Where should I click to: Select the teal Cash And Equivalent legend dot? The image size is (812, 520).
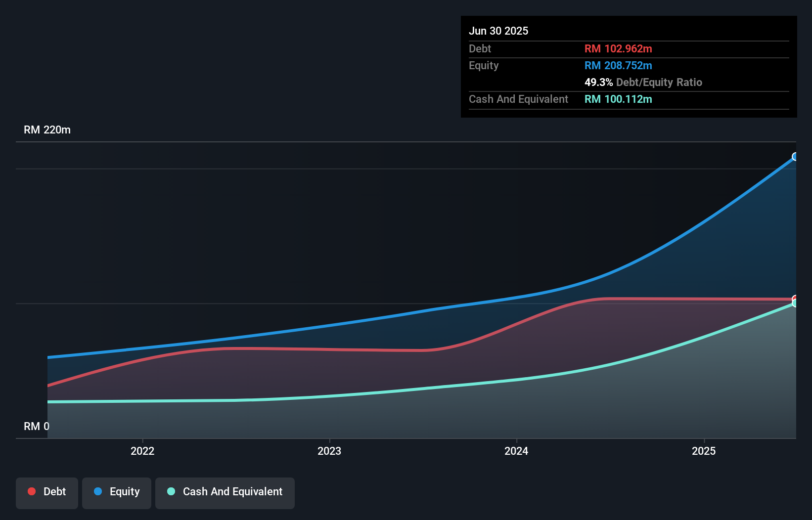point(170,492)
